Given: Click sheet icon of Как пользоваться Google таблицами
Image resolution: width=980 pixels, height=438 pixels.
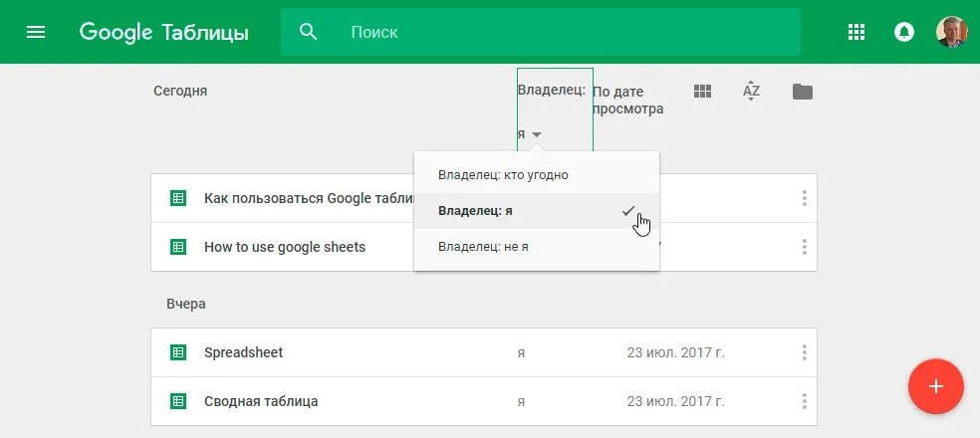Looking at the screenshot, I should tap(178, 199).
